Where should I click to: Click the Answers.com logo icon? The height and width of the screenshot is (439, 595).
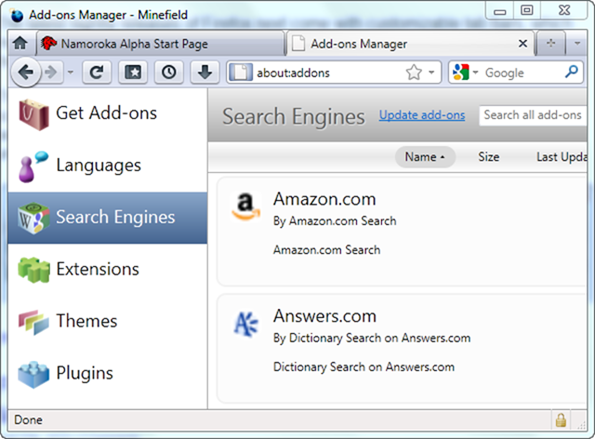tap(246, 324)
